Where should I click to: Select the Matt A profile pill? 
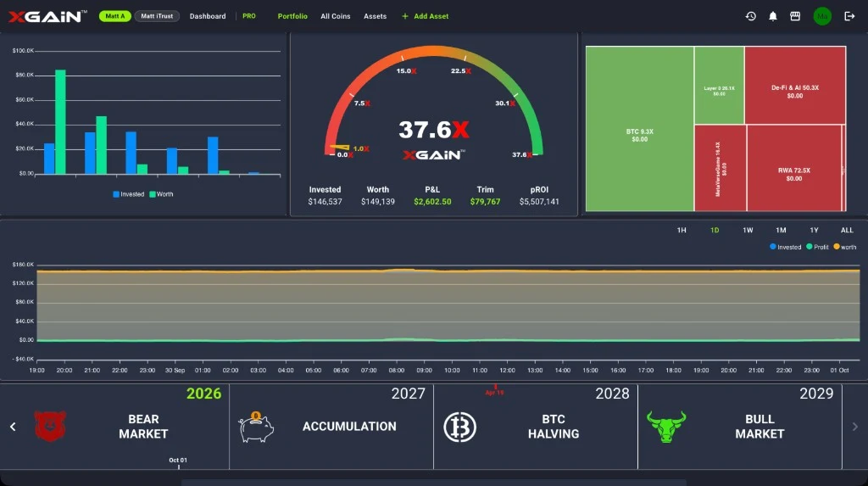(x=114, y=16)
